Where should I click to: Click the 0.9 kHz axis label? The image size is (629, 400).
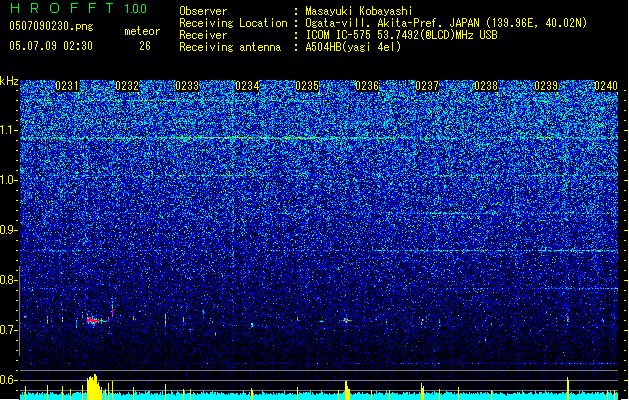click(x=9, y=230)
